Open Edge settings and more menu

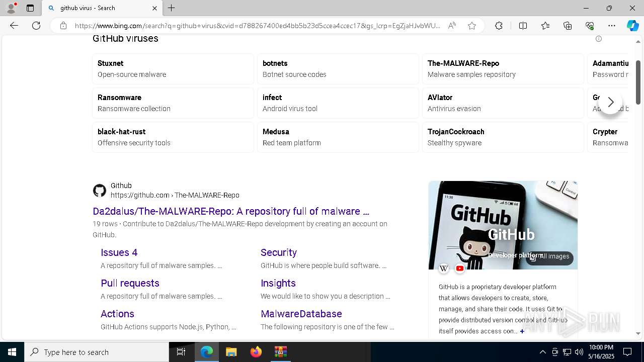click(x=612, y=26)
